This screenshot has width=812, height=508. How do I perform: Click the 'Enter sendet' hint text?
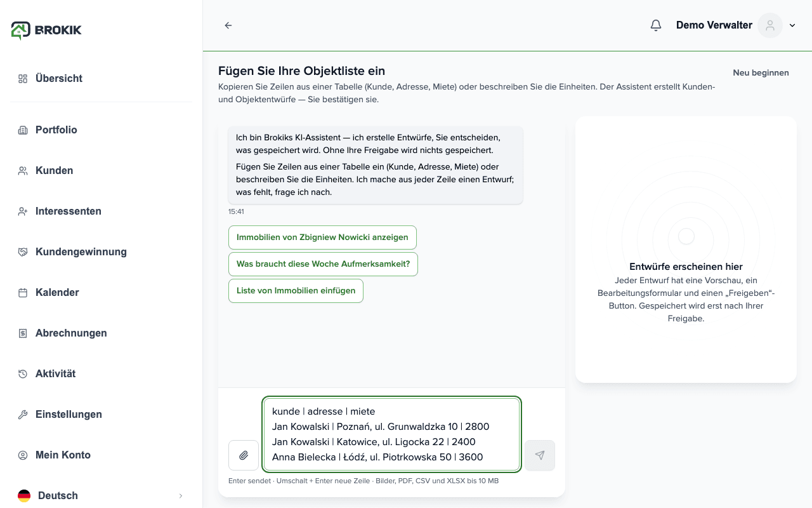tap(249, 481)
